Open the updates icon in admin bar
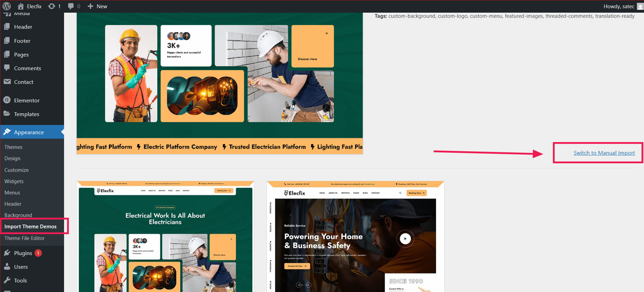 [x=52, y=6]
